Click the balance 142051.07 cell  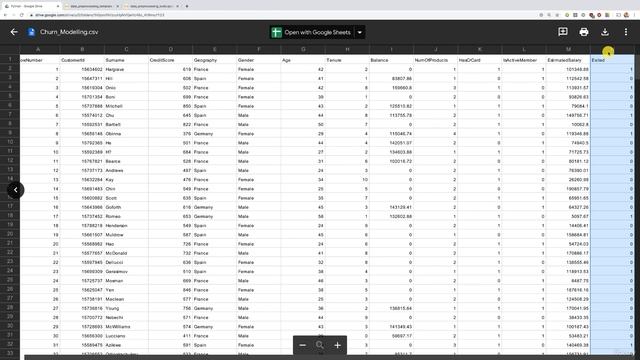(391, 143)
